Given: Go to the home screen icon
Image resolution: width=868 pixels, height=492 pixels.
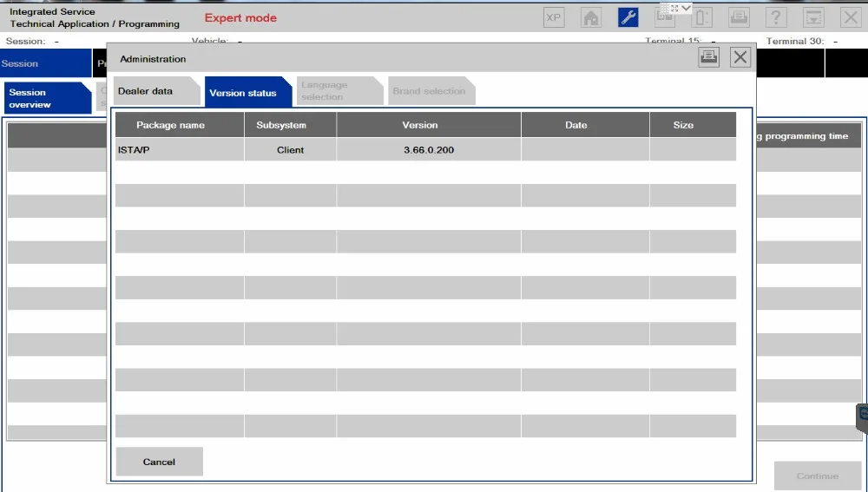Looking at the screenshot, I should pyautogui.click(x=591, y=17).
